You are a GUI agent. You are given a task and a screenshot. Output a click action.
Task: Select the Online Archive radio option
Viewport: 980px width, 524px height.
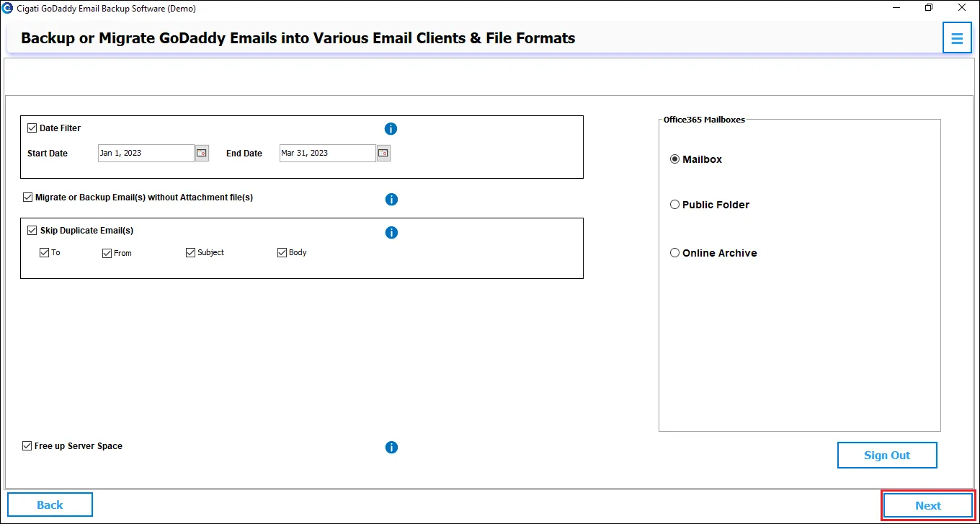click(674, 253)
